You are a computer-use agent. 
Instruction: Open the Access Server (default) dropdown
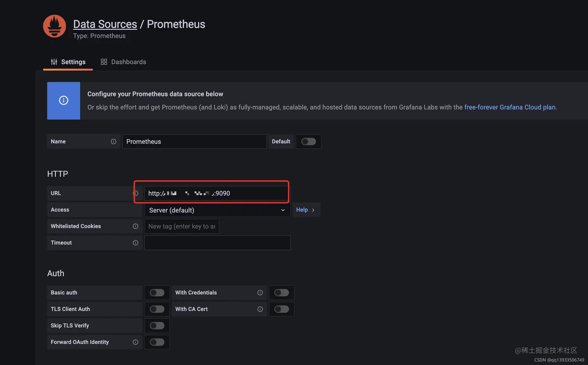pos(217,210)
